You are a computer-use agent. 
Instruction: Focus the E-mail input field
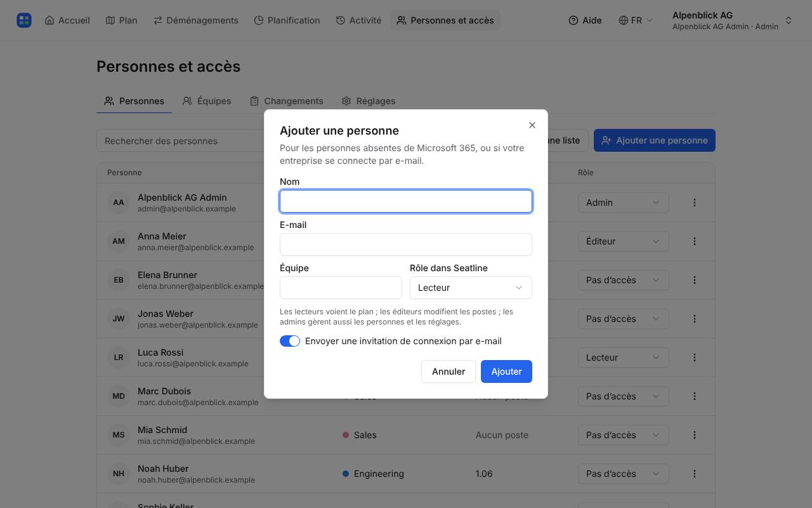406,244
